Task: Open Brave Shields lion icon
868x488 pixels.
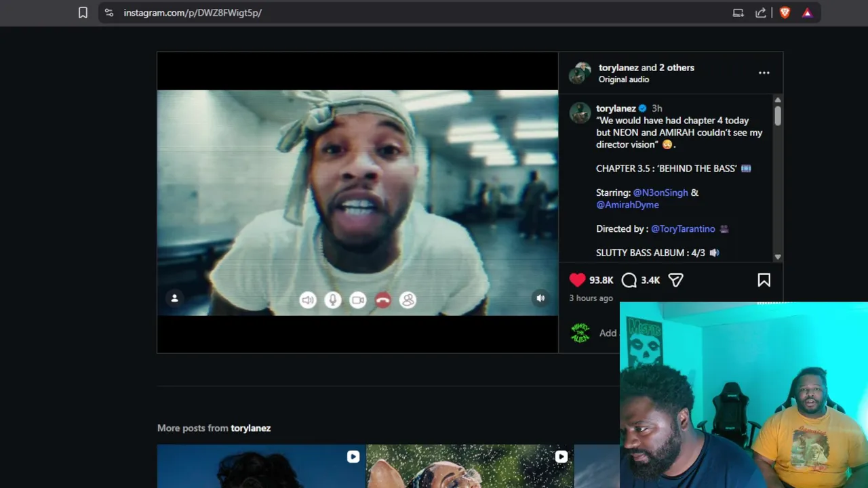Action: pos(785,13)
